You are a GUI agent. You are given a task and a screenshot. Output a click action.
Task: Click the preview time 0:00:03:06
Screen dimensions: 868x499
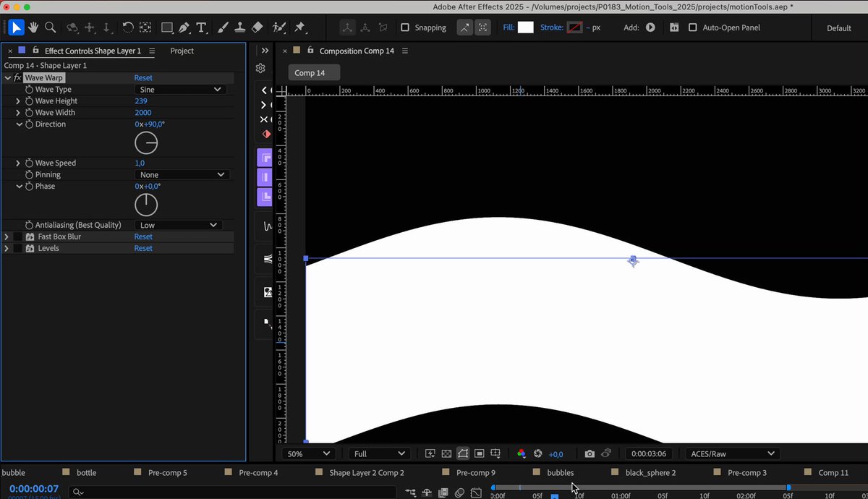648,453
